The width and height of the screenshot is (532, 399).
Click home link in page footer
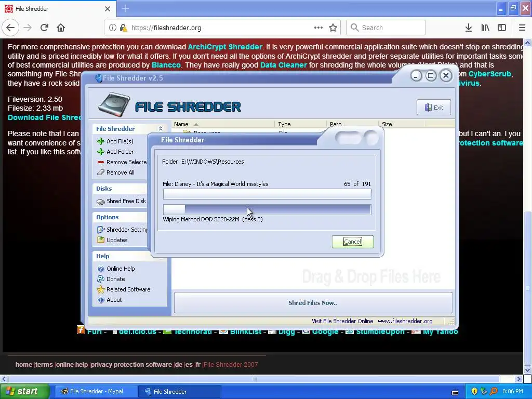[24, 364]
